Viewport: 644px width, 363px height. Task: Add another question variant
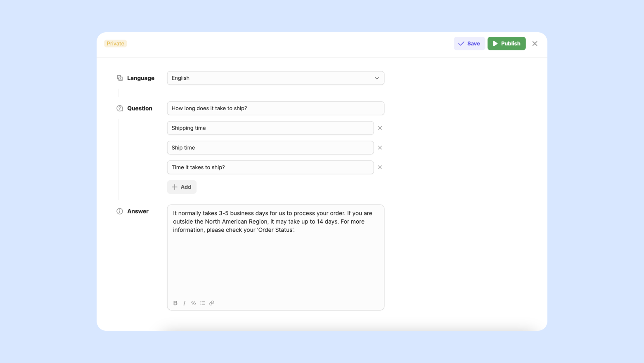click(x=182, y=187)
